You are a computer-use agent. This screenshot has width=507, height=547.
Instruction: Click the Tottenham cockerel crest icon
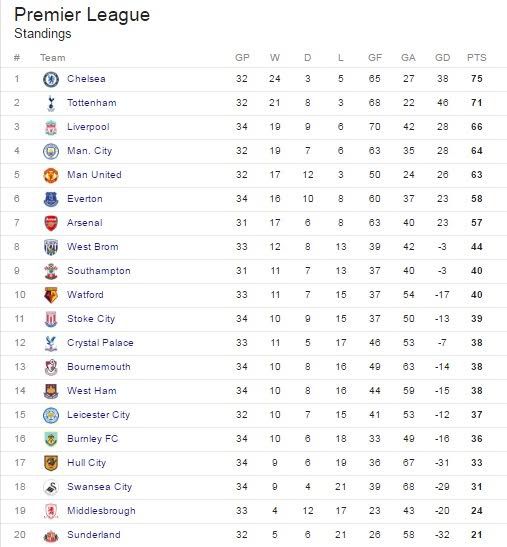coord(51,103)
